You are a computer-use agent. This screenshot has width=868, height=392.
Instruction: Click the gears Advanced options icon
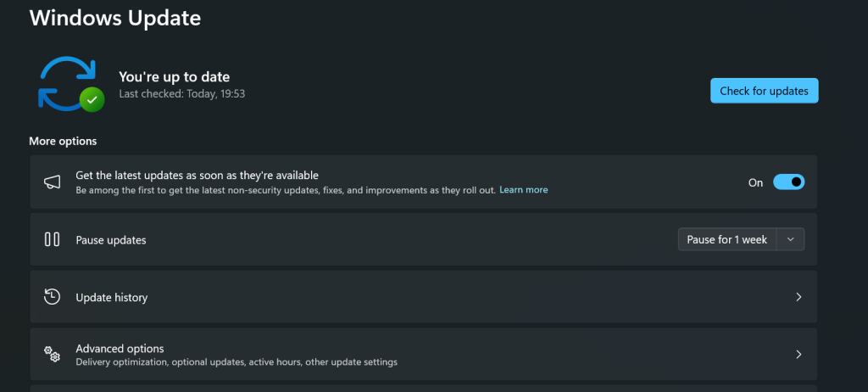tap(52, 354)
